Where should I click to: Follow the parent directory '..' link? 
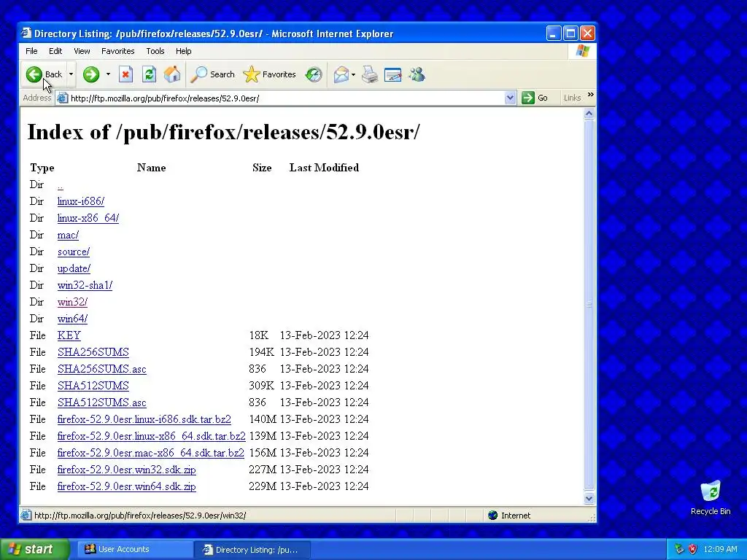60,185
